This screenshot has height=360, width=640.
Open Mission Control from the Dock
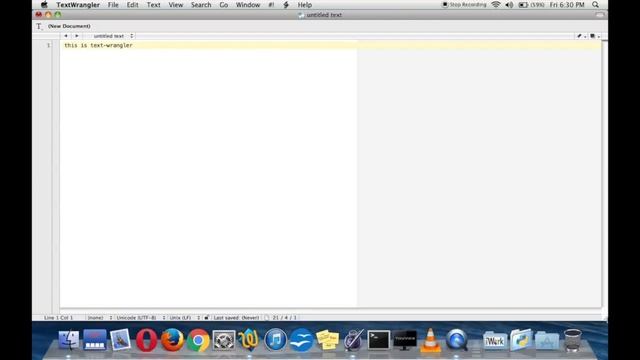click(x=95, y=340)
